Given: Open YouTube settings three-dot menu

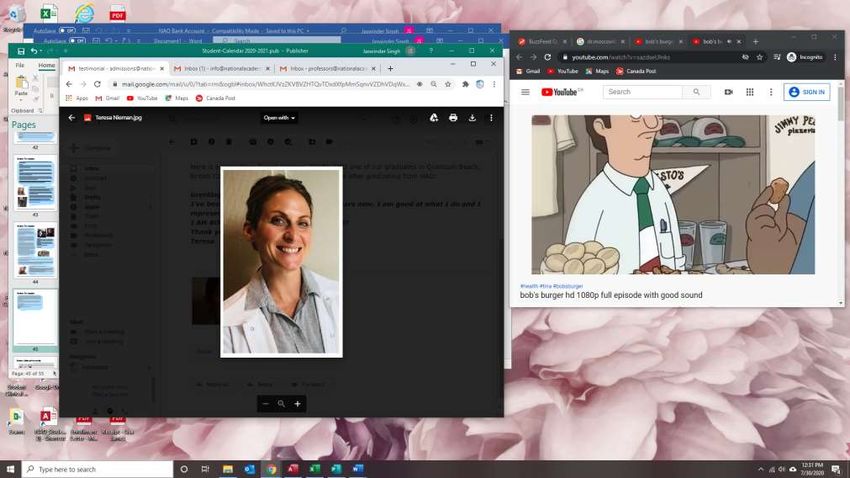Looking at the screenshot, I should tap(771, 92).
